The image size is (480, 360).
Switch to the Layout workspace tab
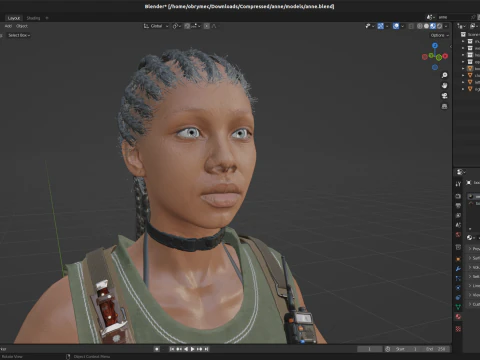(14, 18)
